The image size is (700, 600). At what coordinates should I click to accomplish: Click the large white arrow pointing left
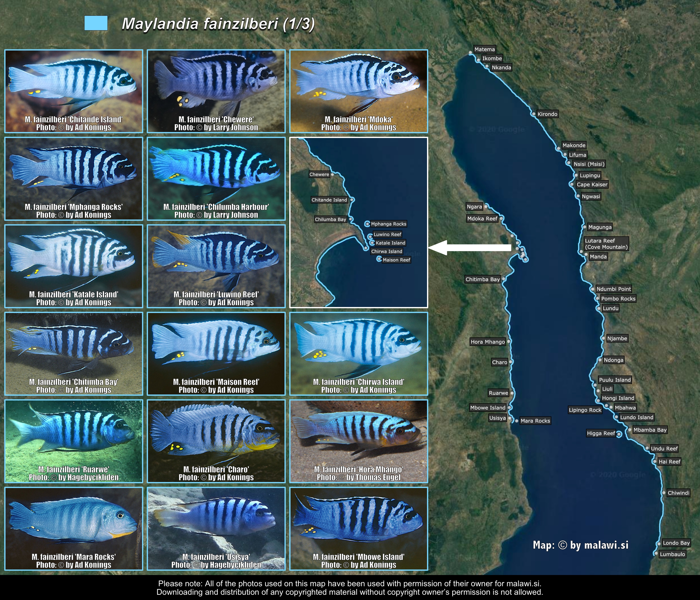[469, 248]
